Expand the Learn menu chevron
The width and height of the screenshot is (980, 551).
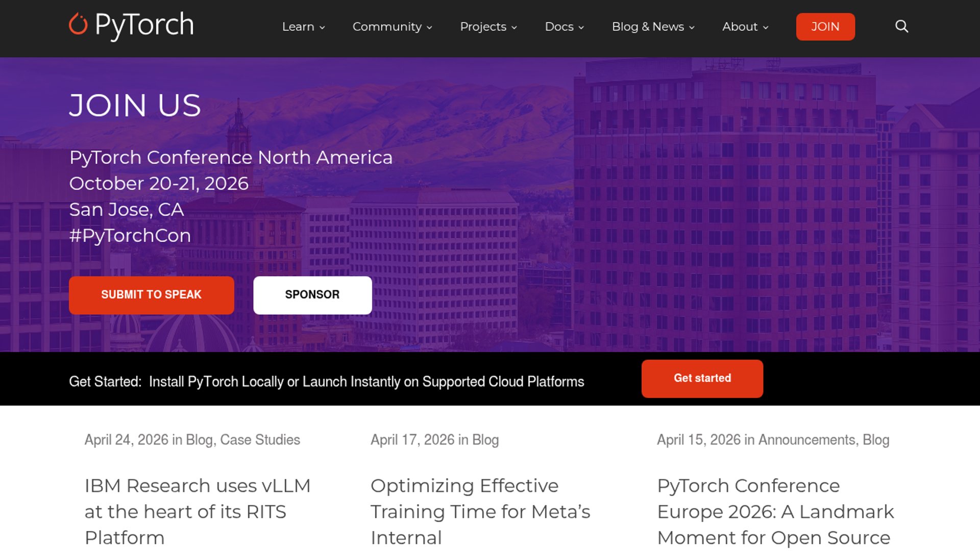click(322, 28)
